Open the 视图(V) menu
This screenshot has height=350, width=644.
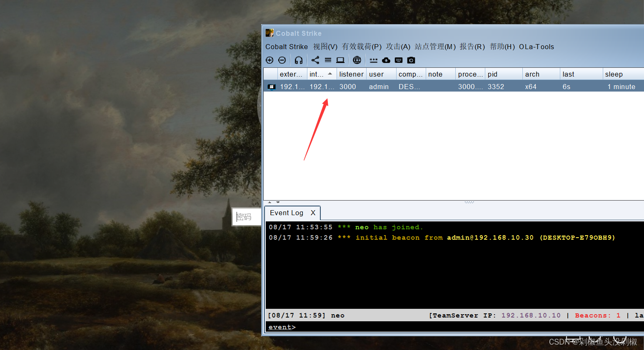tap(325, 47)
